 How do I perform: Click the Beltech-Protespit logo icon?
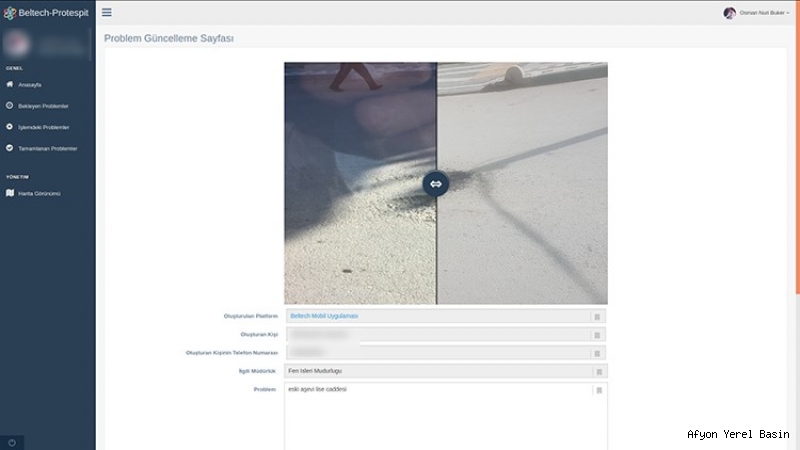click(10, 12)
